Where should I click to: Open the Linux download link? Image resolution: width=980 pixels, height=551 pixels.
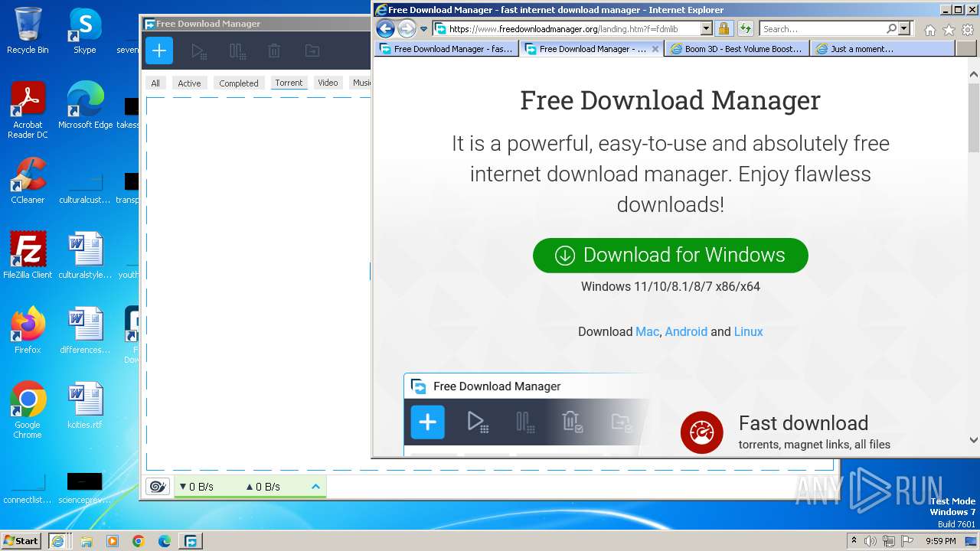[748, 331]
